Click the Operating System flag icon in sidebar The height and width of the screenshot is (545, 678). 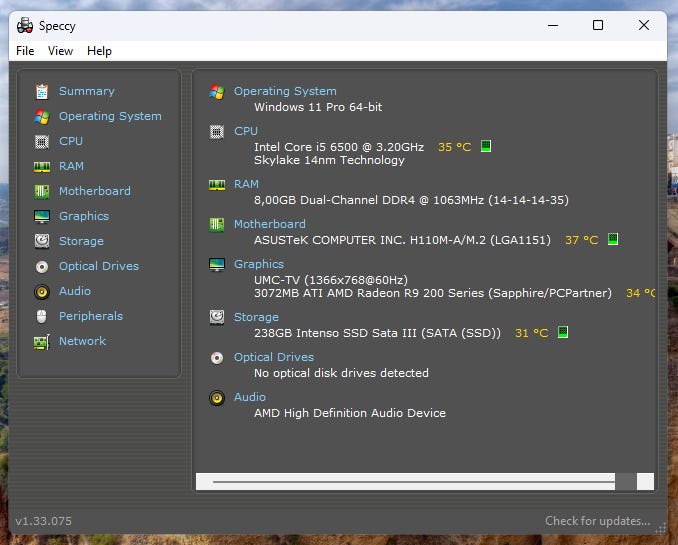click(42, 117)
